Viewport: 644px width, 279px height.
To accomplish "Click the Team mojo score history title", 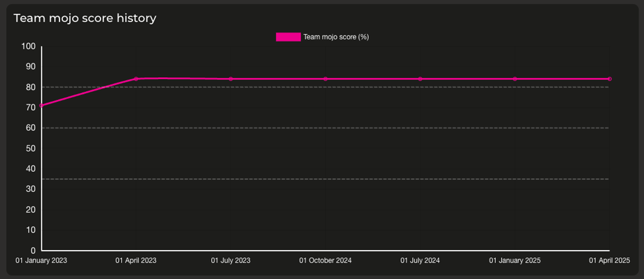I will (x=85, y=18).
